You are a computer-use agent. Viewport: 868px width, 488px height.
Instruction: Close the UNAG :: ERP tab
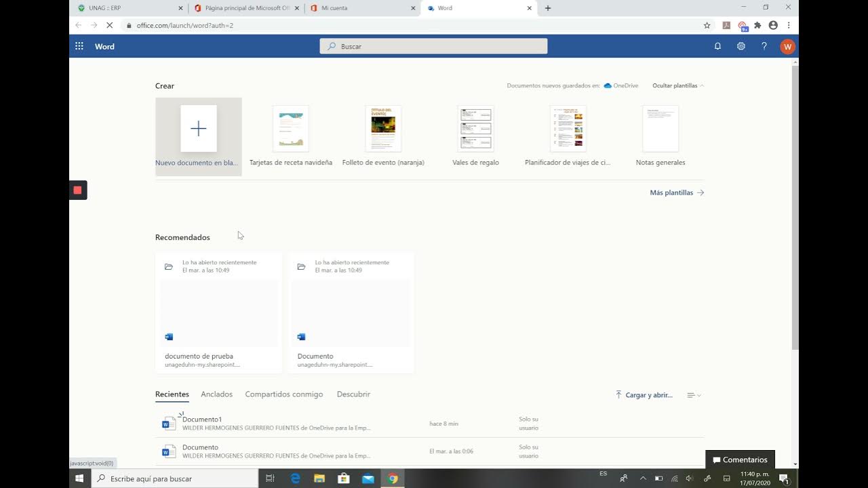pyautogui.click(x=180, y=8)
